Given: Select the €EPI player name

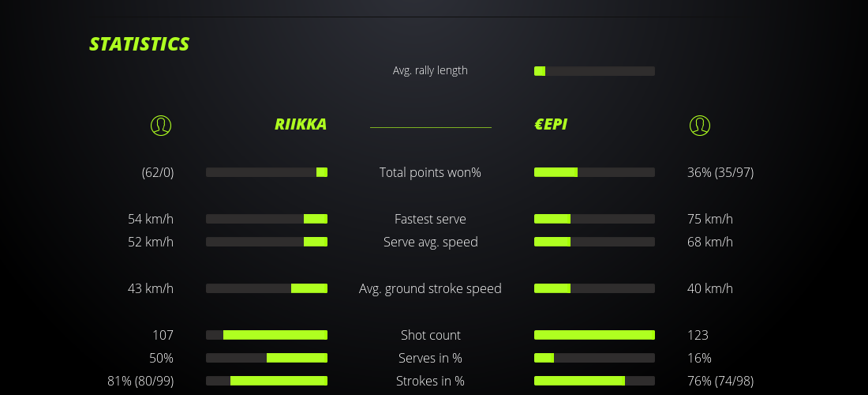Looking at the screenshot, I should click(551, 124).
